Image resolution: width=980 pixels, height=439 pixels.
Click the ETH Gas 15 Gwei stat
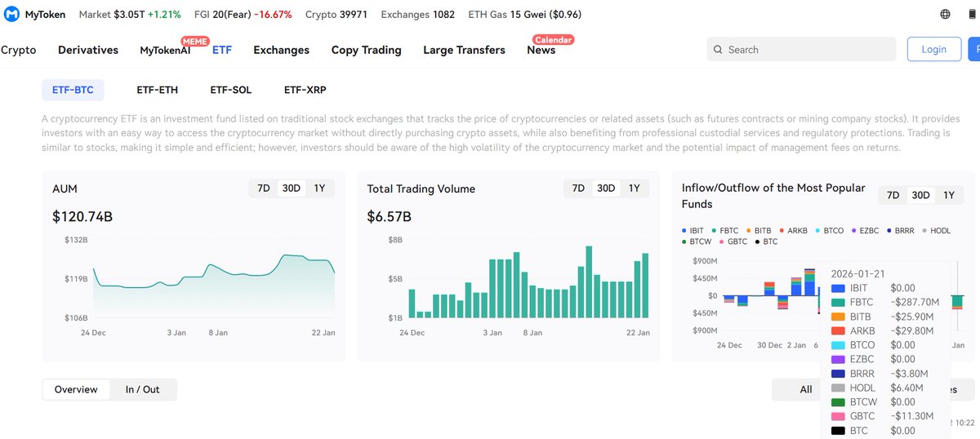point(525,15)
